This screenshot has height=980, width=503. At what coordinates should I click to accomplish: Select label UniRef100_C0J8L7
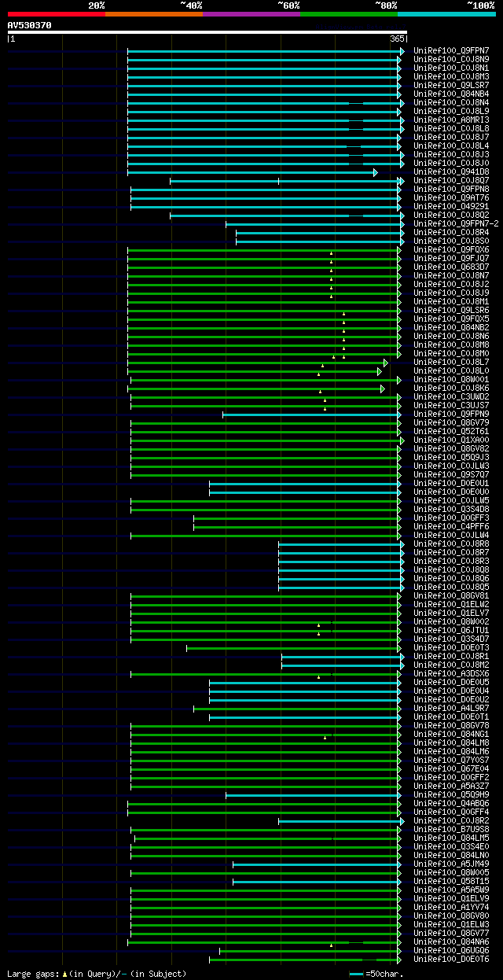451,363
